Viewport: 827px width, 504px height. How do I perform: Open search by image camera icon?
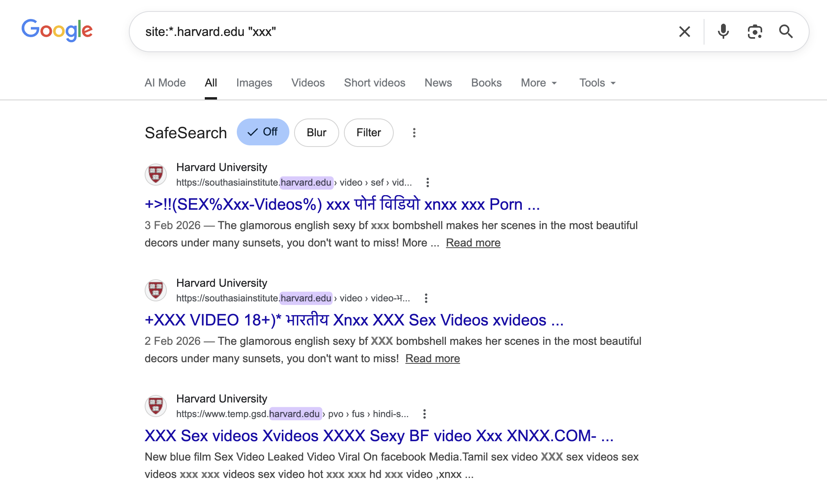coord(755,32)
